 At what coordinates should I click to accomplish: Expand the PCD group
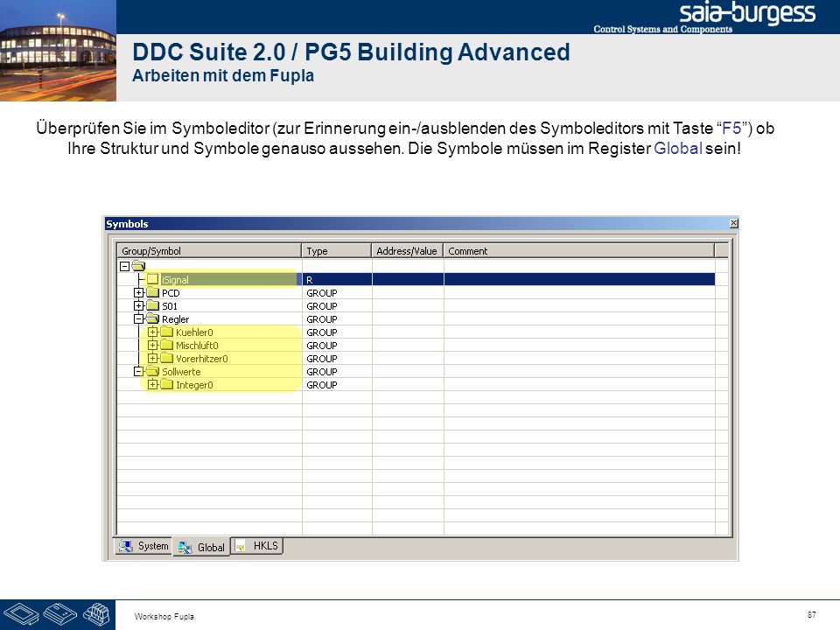point(139,293)
